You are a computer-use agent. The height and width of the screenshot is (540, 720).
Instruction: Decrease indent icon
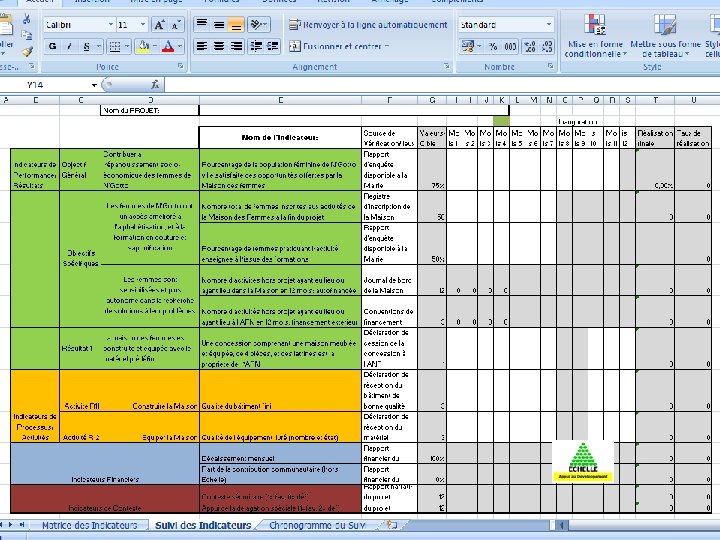coord(256,46)
